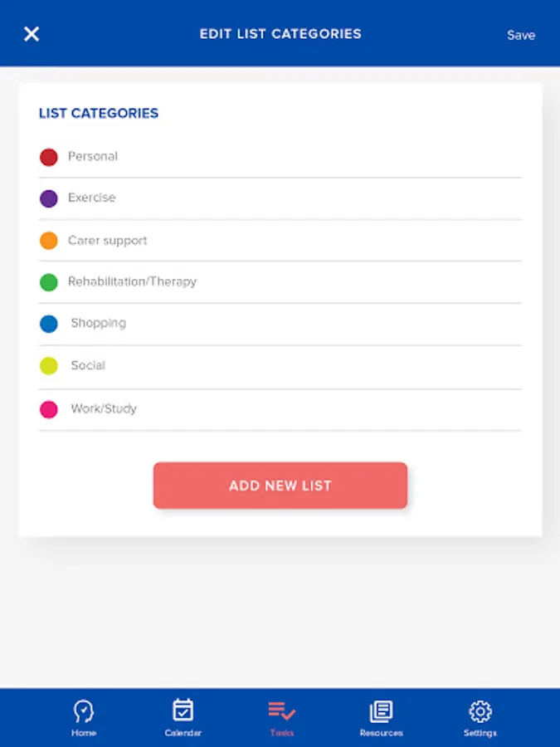Pick the red Personal color dot
Viewport: 560px width, 747px height.
coord(49,157)
